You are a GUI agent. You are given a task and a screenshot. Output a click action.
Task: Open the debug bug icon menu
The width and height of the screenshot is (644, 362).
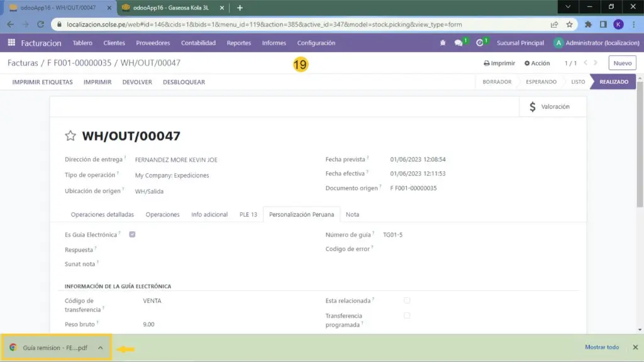click(443, 43)
